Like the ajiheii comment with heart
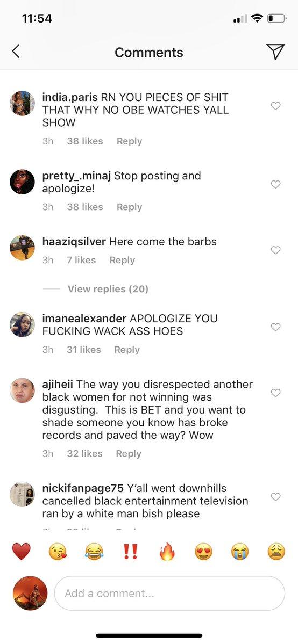 [275, 393]
